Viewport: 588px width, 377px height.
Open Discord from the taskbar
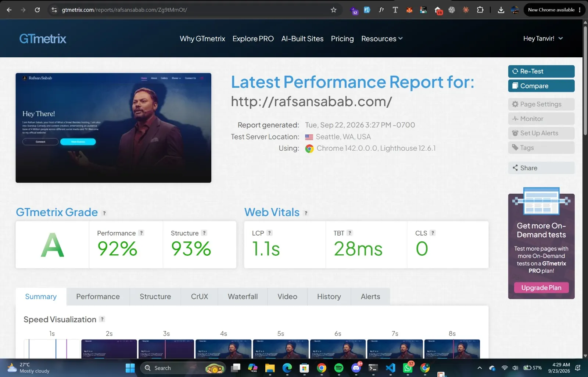356,368
